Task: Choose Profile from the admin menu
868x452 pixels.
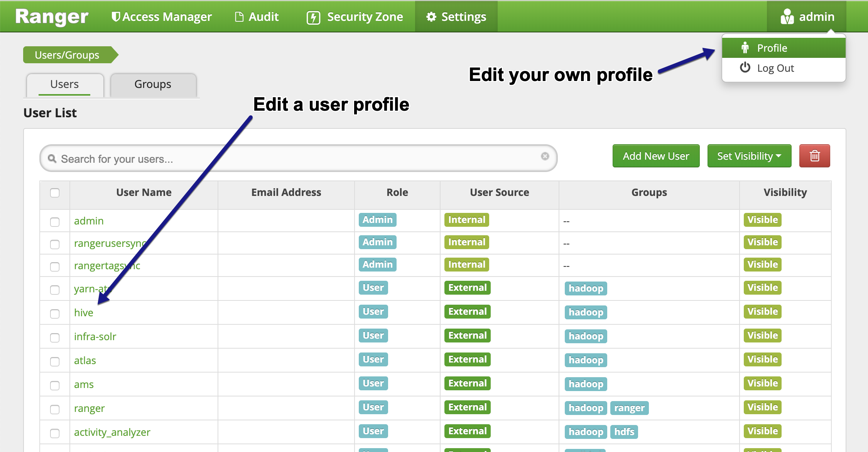Action: click(772, 48)
